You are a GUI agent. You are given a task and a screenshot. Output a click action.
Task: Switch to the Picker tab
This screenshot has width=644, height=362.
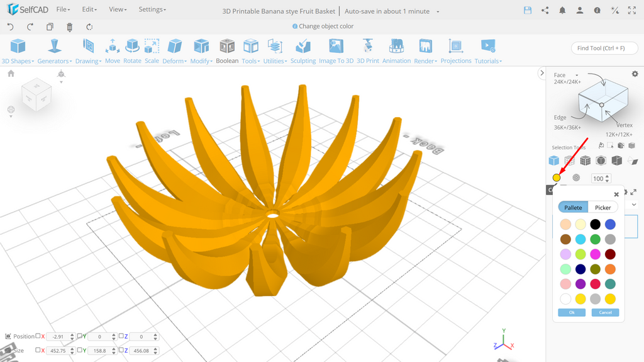pos(603,207)
